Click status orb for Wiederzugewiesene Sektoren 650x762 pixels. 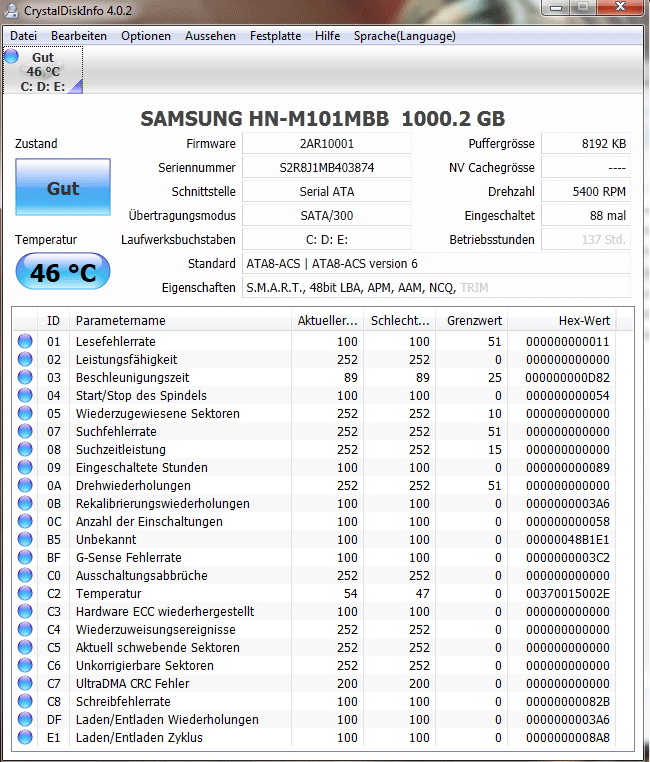pos(25,413)
